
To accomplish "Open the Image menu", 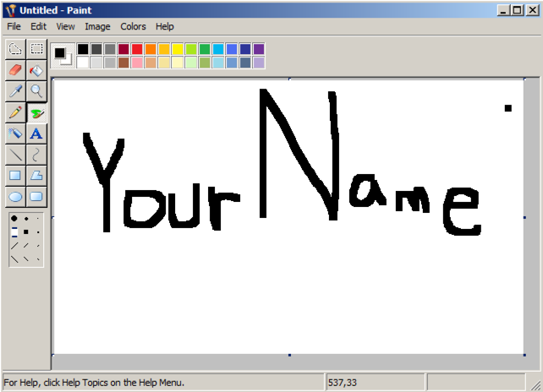I will 97,26.
